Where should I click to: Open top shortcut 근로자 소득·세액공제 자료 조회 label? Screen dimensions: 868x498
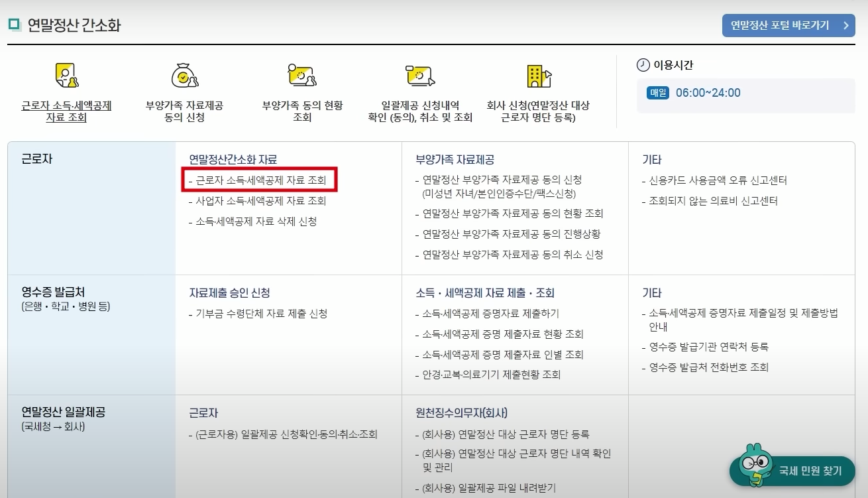pyautogui.click(x=66, y=111)
